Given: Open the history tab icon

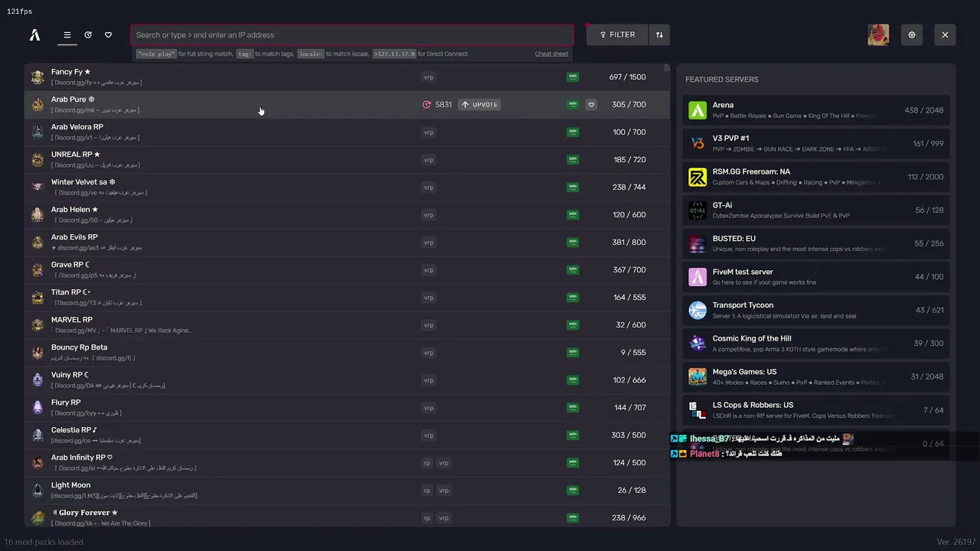Looking at the screenshot, I should point(88,34).
